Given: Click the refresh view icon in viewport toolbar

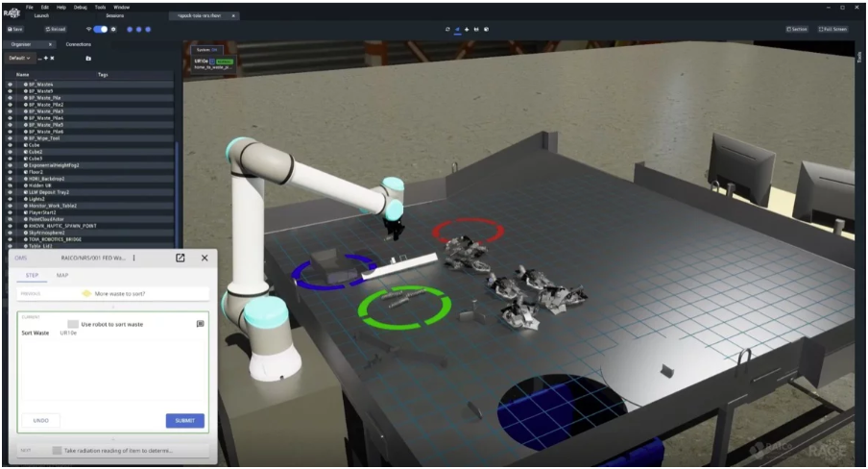Looking at the screenshot, I should tap(447, 30).
